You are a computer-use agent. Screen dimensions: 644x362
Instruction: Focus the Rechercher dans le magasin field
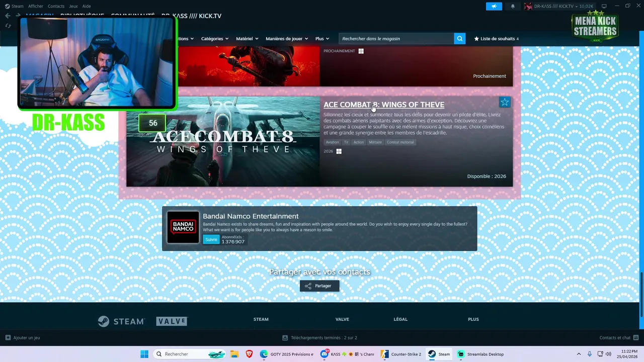pos(396,39)
